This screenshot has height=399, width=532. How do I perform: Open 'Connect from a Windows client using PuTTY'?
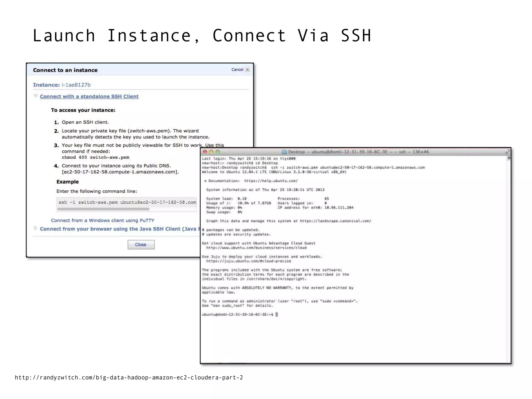click(103, 220)
